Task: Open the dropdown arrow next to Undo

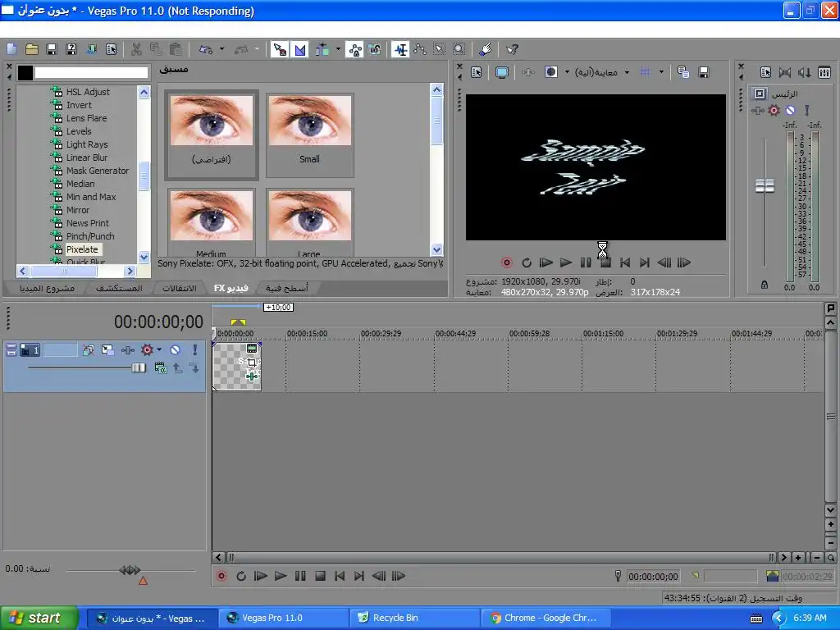Action: click(x=221, y=49)
